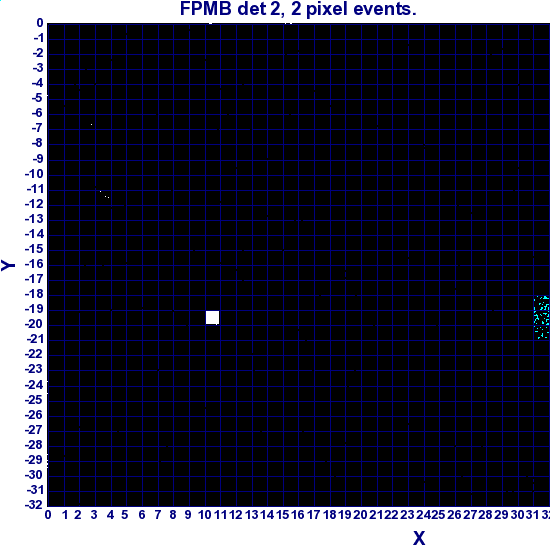Image resolution: width=550 pixels, height=550 pixels.
Task: Click the X-axis tick label 31
Action: click(532, 515)
